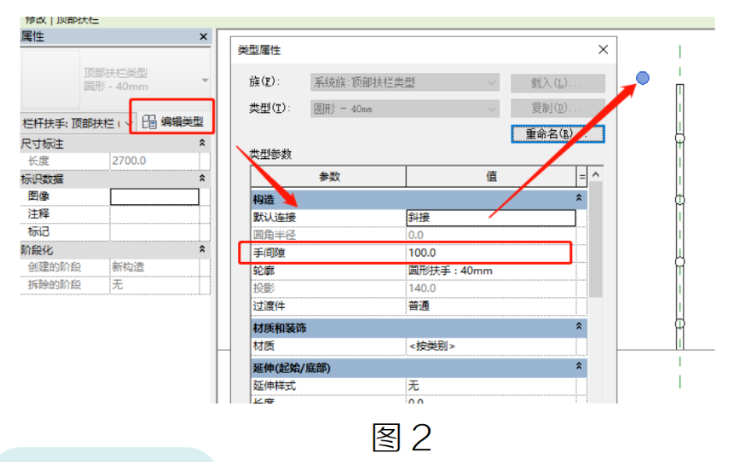Collapse the 尺寸标注 section
Image resolution: width=734 pixels, height=462 pixels.
click(202, 142)
